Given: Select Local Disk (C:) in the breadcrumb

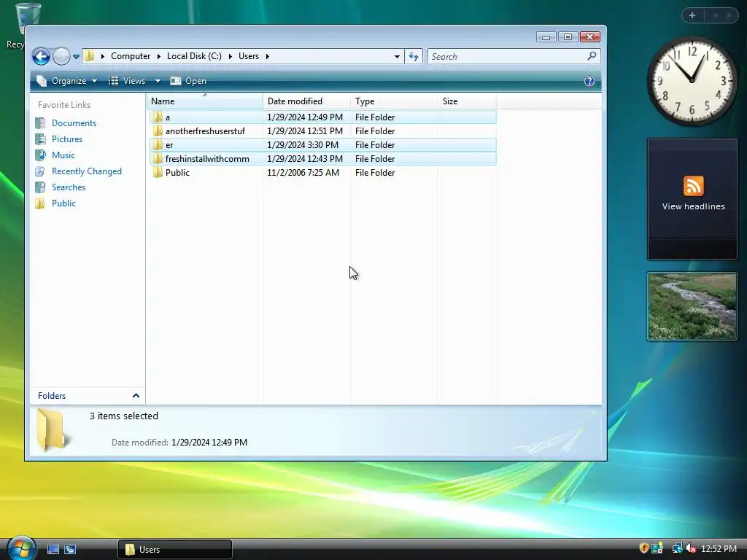Looking at the screenshot, I should [194, 56].
